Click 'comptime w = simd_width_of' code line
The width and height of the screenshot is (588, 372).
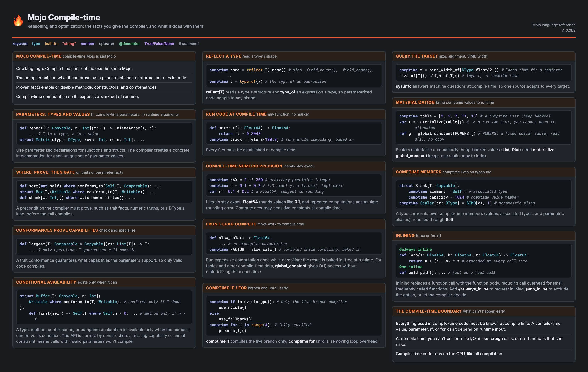pos(481,70)
